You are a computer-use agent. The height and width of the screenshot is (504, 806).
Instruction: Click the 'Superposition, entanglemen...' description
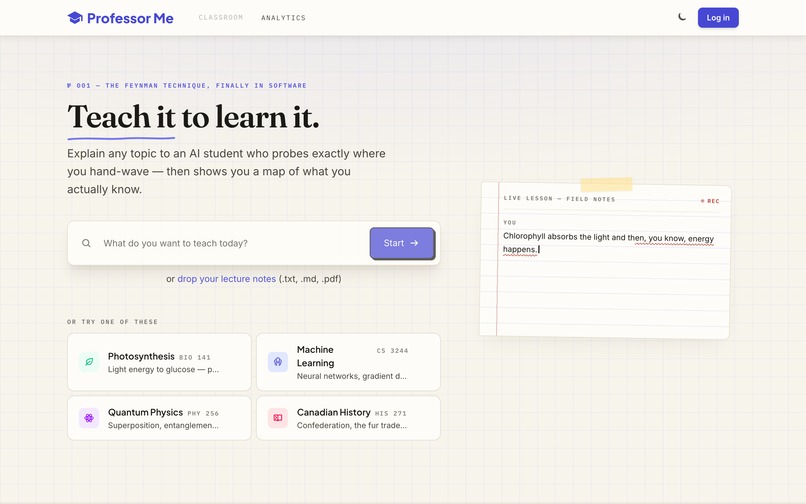163,426
